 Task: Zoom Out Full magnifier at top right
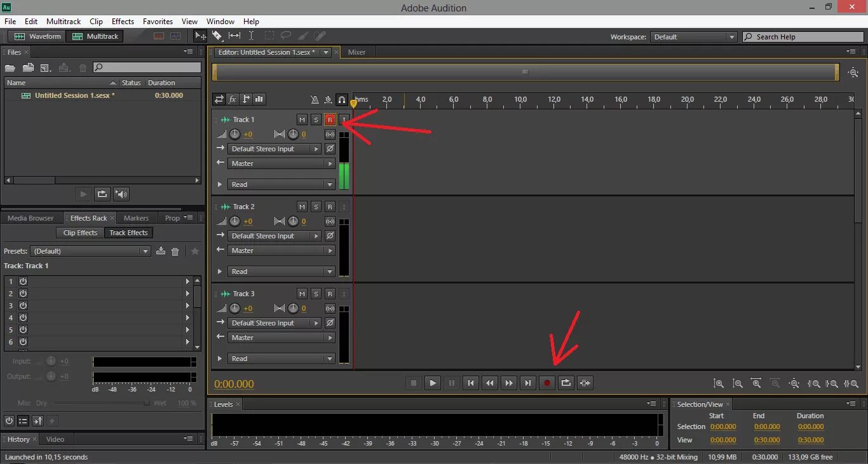click(853, 72)
